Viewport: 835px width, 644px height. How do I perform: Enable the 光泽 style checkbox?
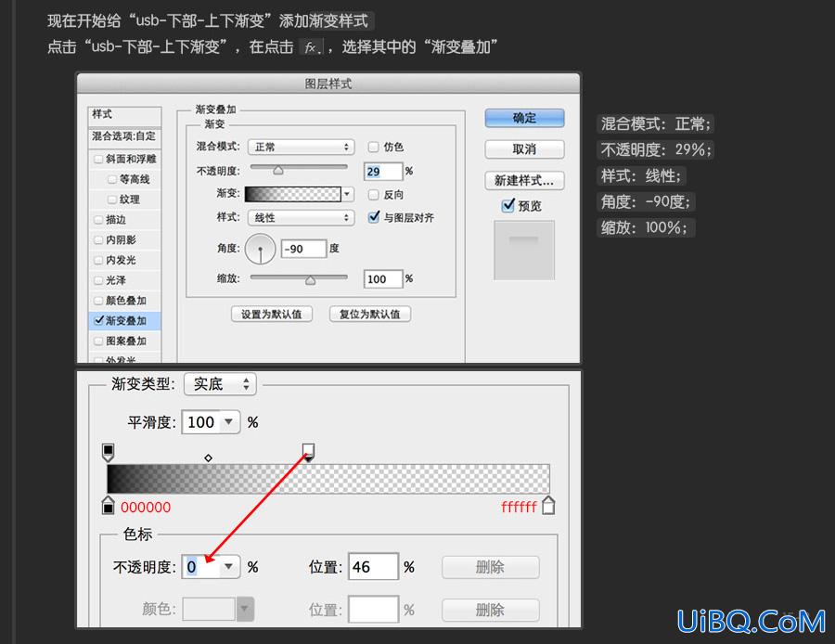(x=98, y=280)
